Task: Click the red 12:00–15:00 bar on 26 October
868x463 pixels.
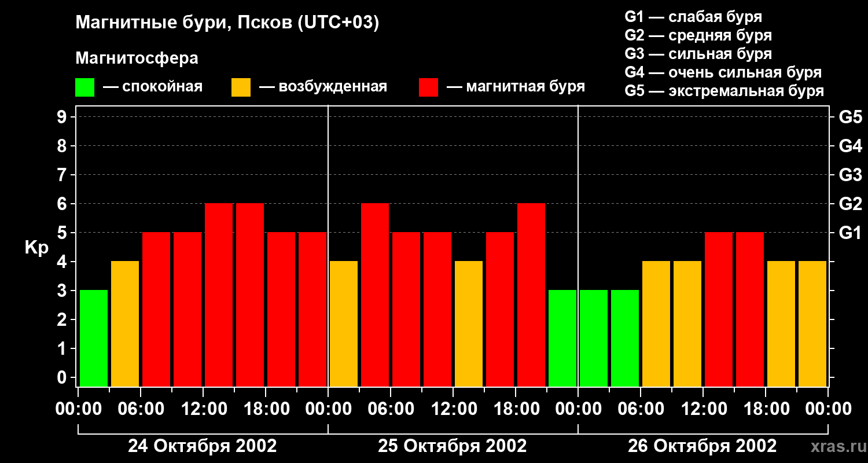Action: (719, 309)
